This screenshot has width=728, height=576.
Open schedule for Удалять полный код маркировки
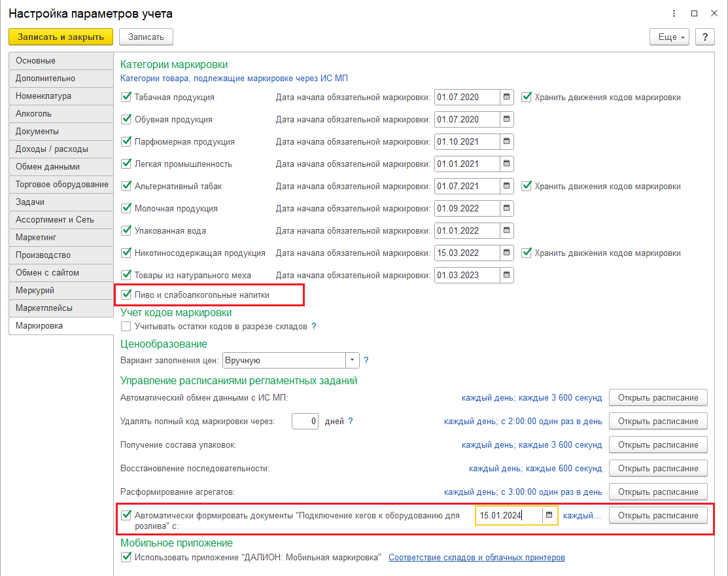658,422
